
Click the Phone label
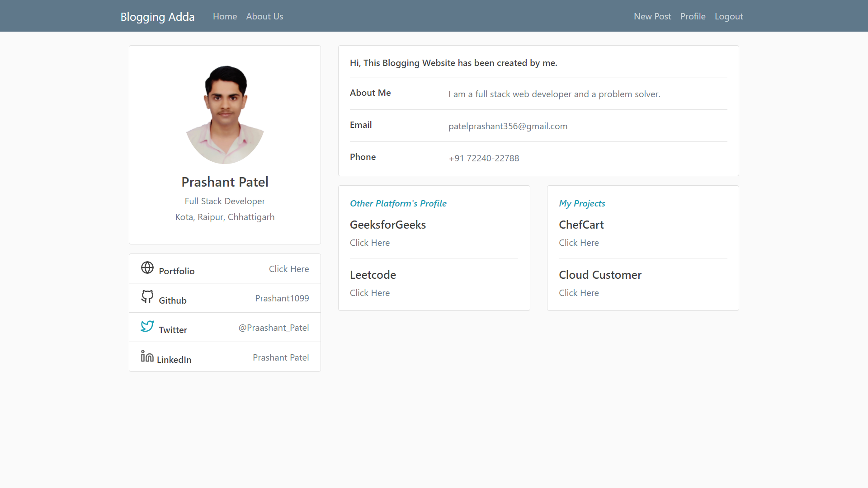tap(363, 157)
